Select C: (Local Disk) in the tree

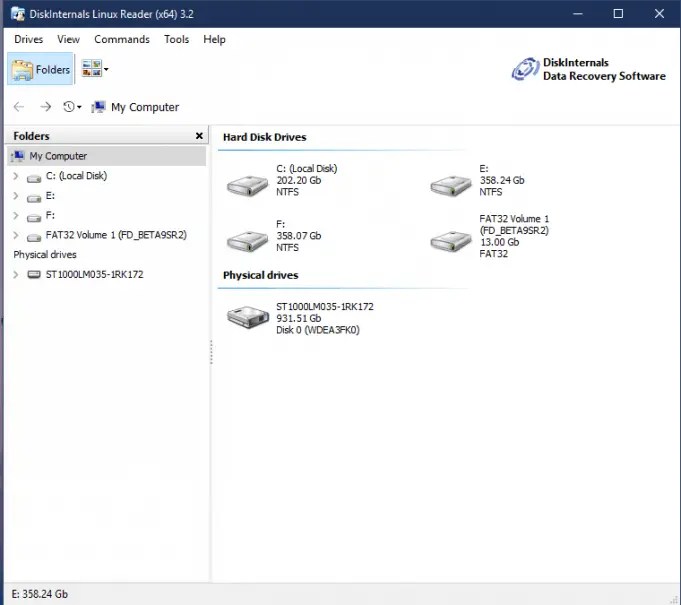76,176
